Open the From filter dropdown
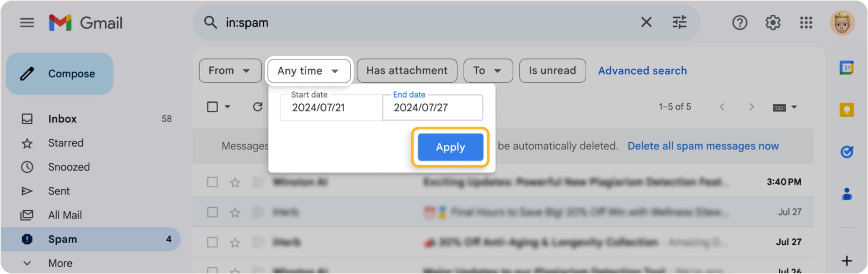The height and width of the screenshot is (274, 868). tap(230, 71)
